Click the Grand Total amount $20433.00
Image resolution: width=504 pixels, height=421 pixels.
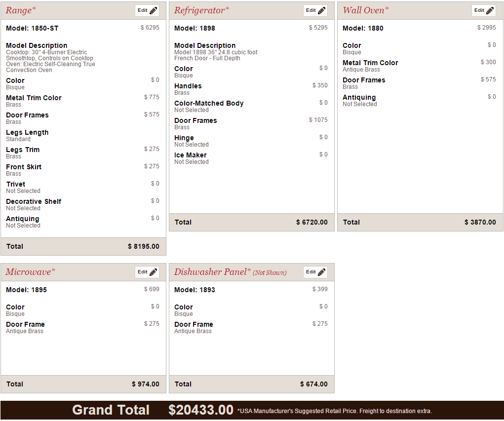pyautogui.click(x=200, y=410)
